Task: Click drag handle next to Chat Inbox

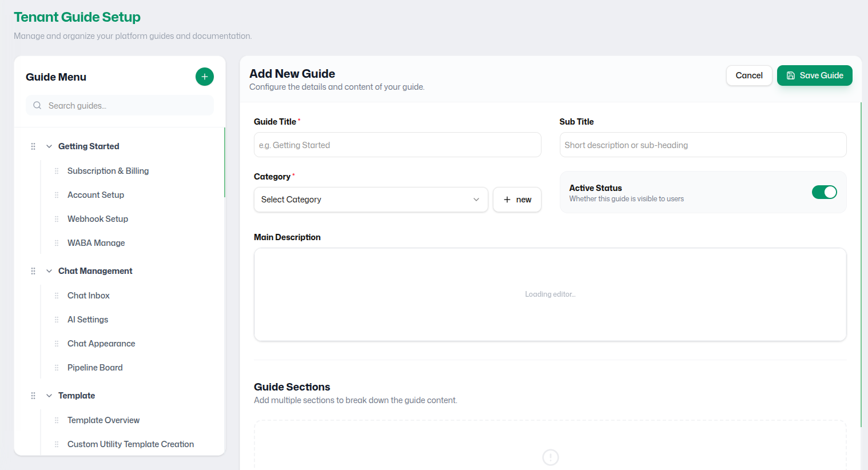Action: click(x=57, y=296)
